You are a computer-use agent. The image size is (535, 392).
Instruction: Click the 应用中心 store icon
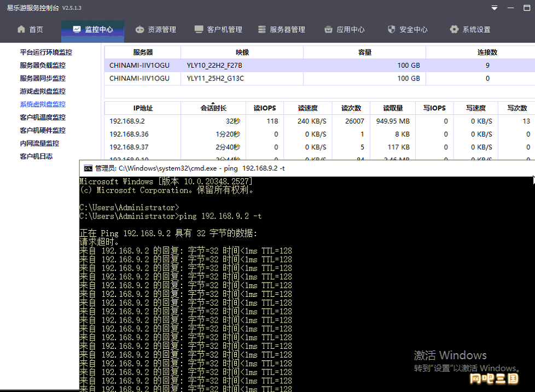[328, 30]
